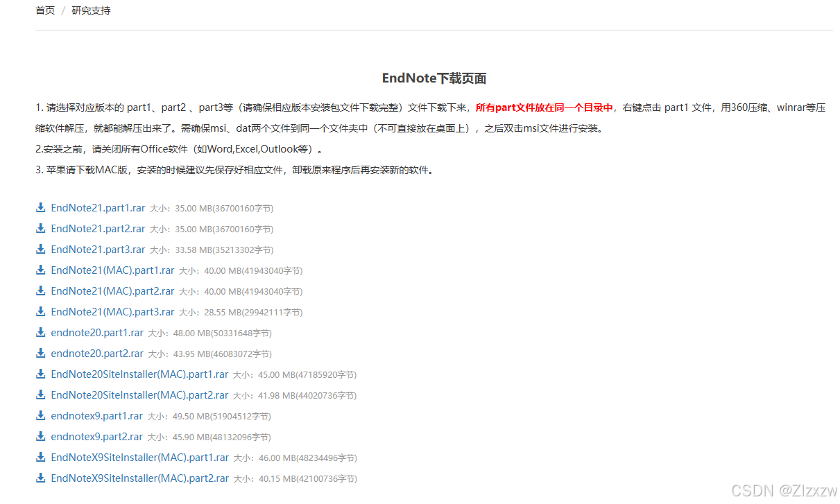The height and width of the screenshot is (504, 840).
Task: Click size text 41.98 MB(44020736字节)
Action: (307, 396)
